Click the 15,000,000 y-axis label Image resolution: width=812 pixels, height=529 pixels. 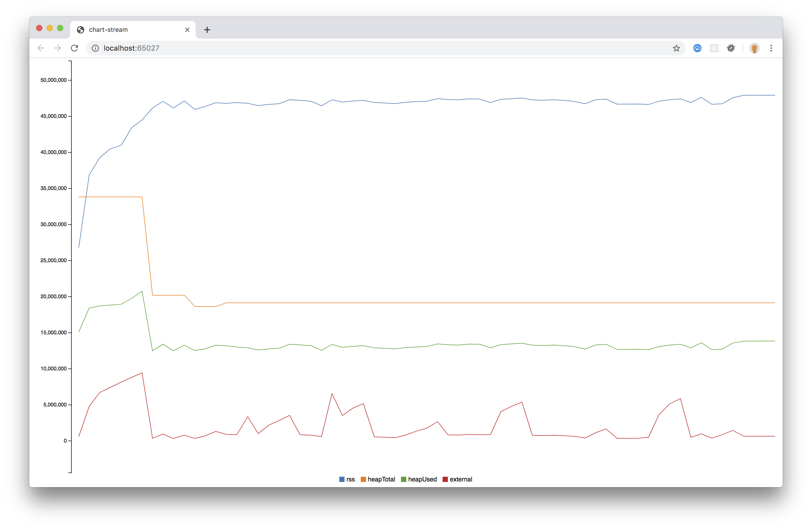point(54,333)
